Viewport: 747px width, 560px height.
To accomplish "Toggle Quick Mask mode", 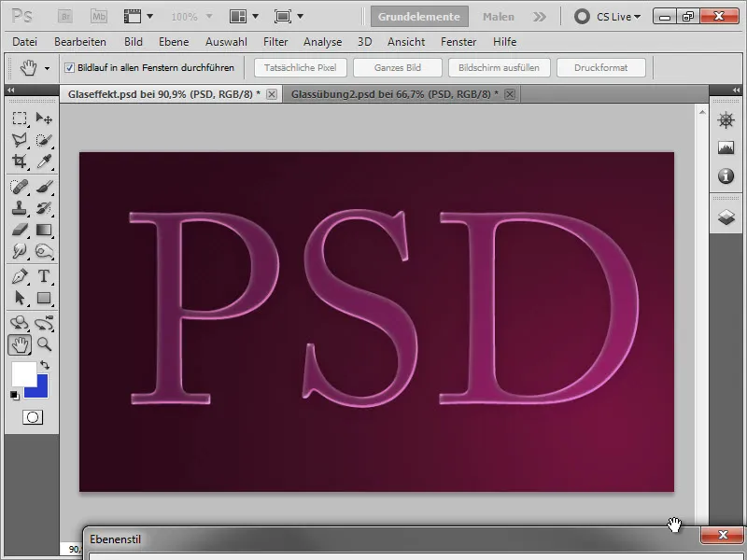I will click(x=33, y=417).
